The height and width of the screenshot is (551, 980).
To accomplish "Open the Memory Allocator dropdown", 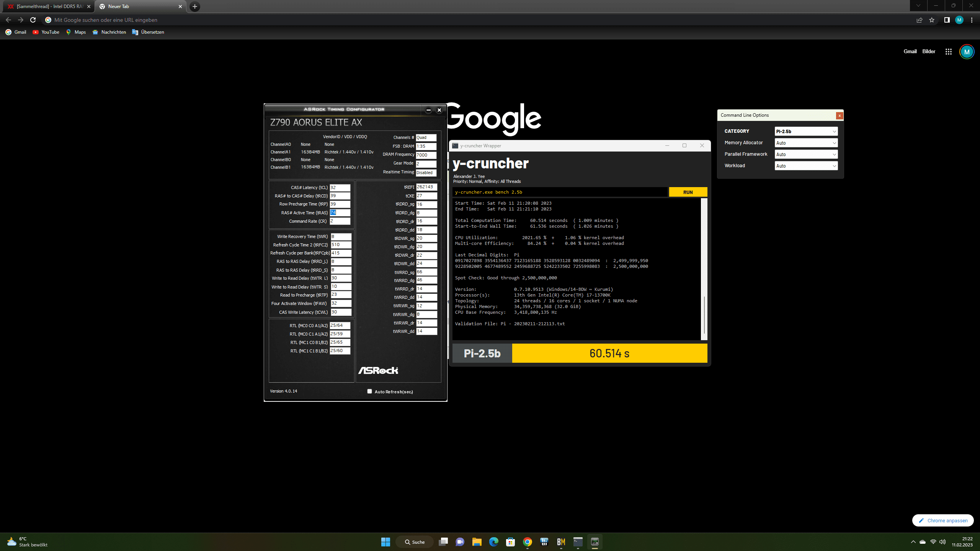I will pyautogui.click(x=806, y=143).
